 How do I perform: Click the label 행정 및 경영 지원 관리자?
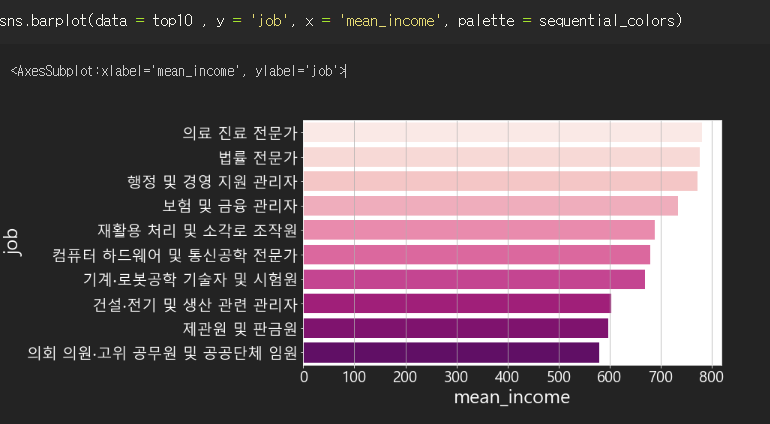(212, 182)
